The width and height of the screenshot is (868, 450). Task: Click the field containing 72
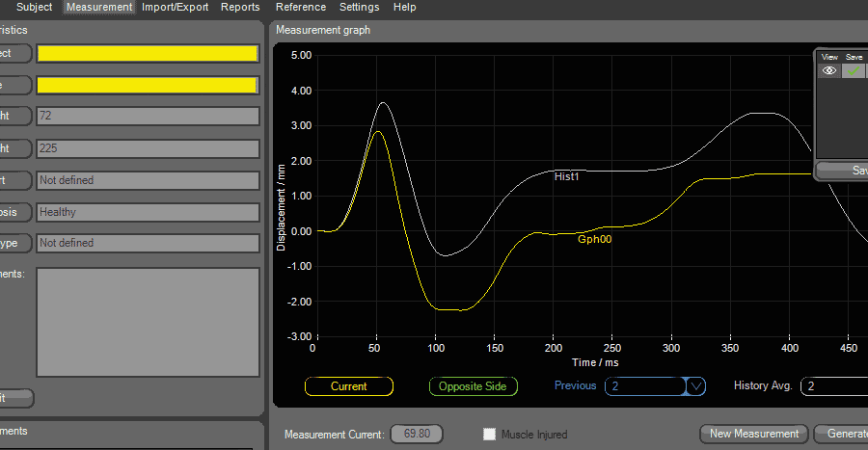148,117
